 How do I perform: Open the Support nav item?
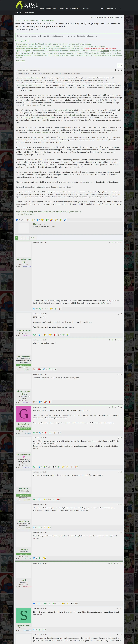tap(86, 8)
